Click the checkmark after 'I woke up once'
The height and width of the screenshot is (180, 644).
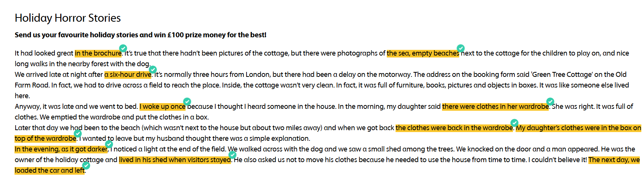(187, 101)
